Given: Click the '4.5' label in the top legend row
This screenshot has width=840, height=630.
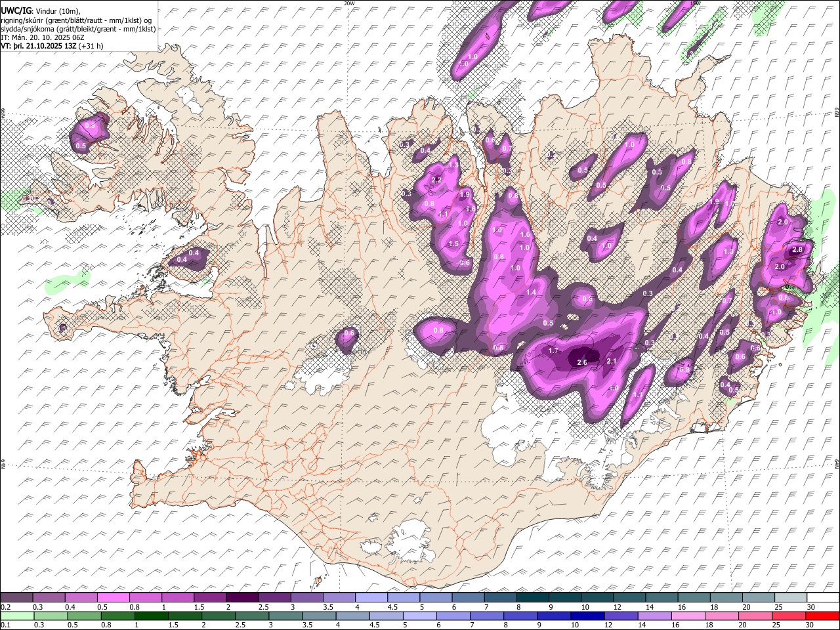Looking at the screenshot, I should (x=392, y=607).
